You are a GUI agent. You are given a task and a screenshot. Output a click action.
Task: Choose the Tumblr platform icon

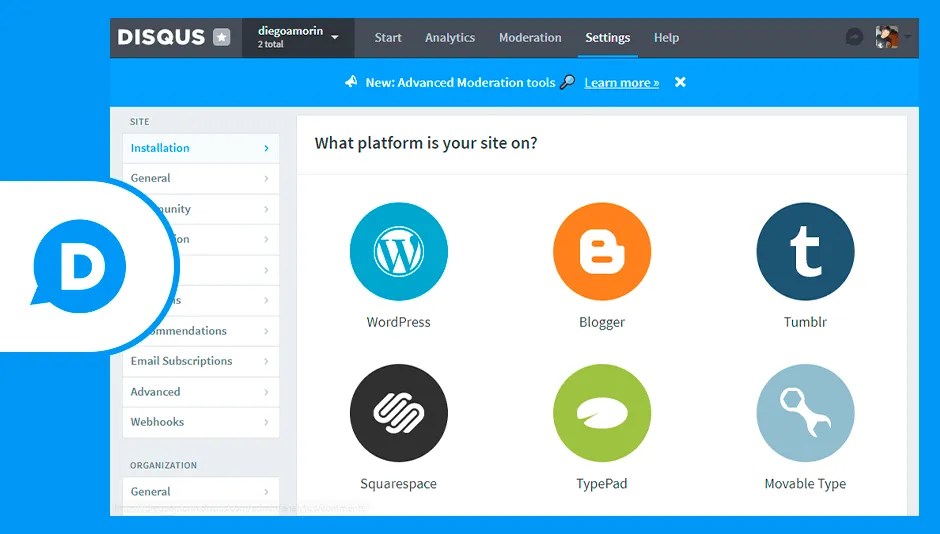[805, 251]
